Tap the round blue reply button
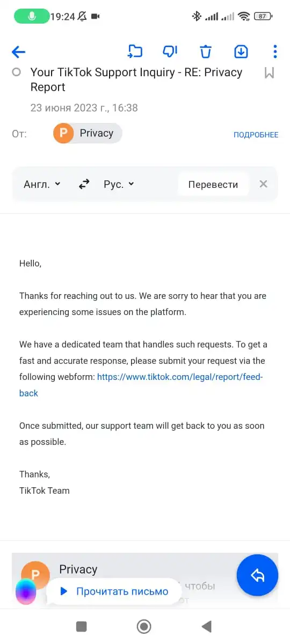The image size is (290, 644). 257,575
